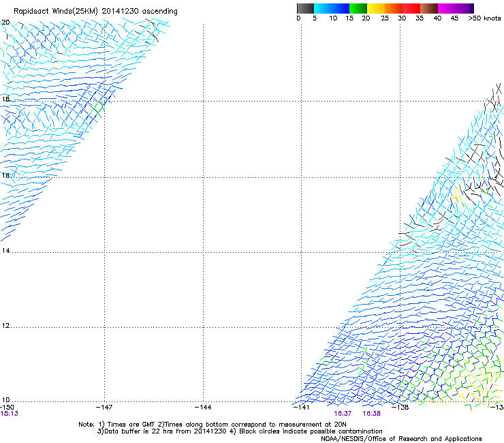Click the note "Data buffer is 22 hrs"

(x=139, y=431)
